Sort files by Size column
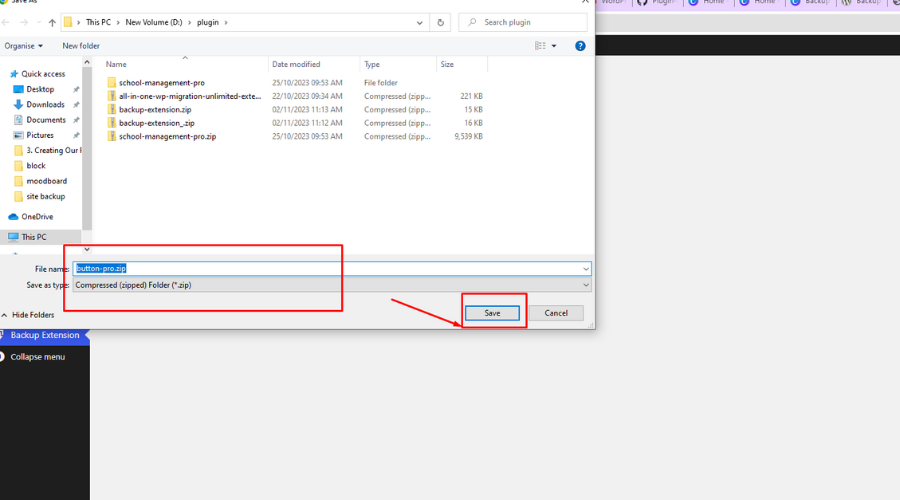This screenshot has width=900, height=500. tap(447, 64)
